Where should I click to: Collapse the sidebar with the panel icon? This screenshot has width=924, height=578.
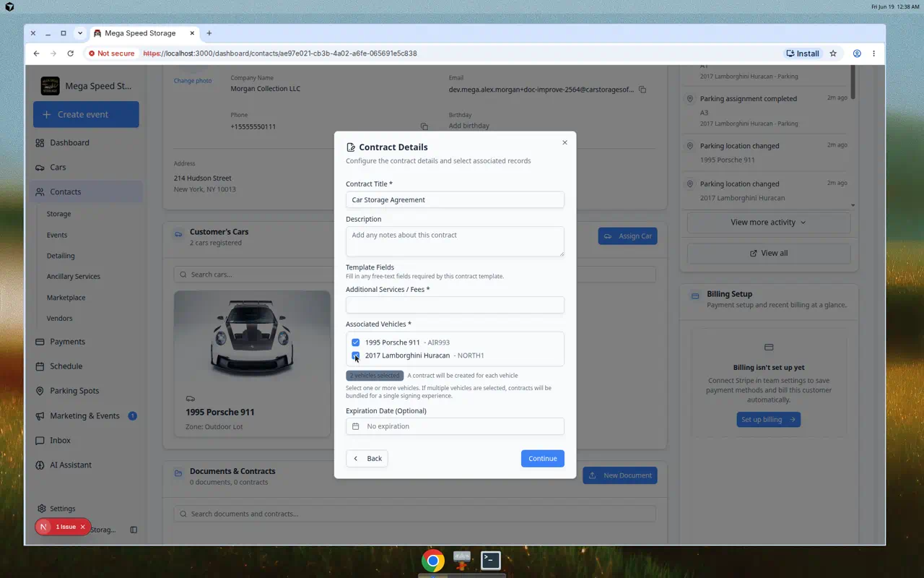click(134, 530)
